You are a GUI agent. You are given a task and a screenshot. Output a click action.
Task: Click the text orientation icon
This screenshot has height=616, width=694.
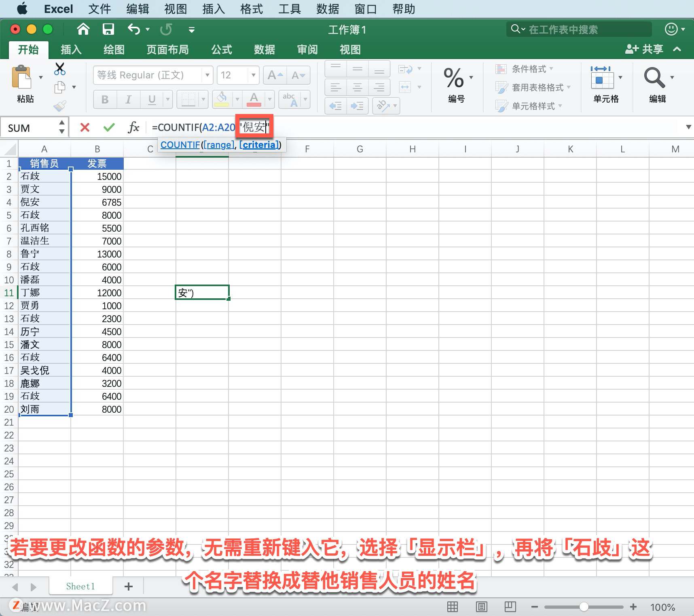[x=383, y=106]
